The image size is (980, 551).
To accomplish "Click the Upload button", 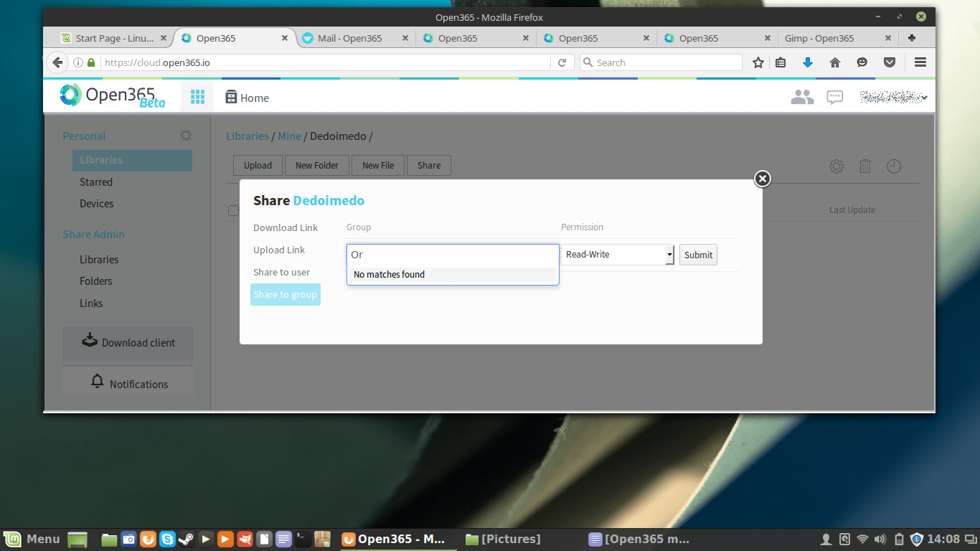I will click(258, 165).
